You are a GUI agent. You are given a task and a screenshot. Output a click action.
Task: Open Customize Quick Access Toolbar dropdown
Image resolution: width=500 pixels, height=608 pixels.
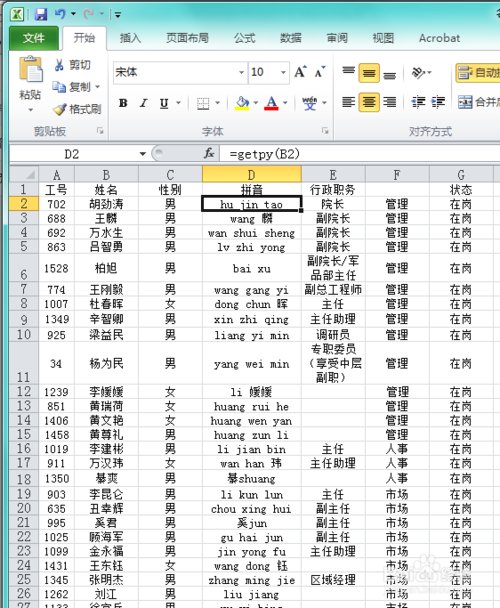118,15
